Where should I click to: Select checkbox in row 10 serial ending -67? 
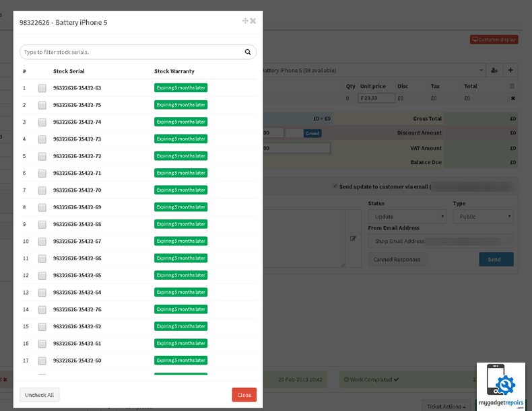[x=42, y=241]
